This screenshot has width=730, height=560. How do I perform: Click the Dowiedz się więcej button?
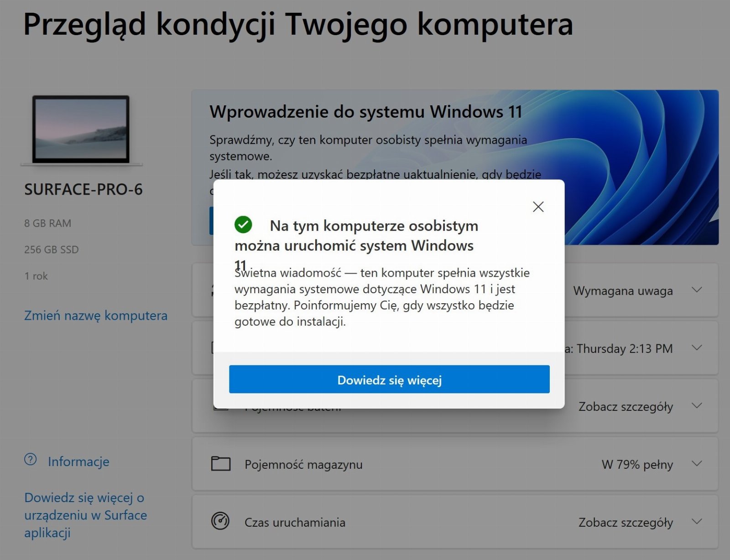[x=389, y=379]
